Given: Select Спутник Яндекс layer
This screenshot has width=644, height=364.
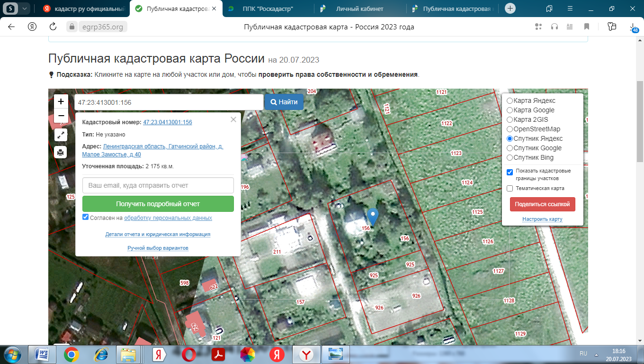Looking at the screenshot, I should click(510, 138).
